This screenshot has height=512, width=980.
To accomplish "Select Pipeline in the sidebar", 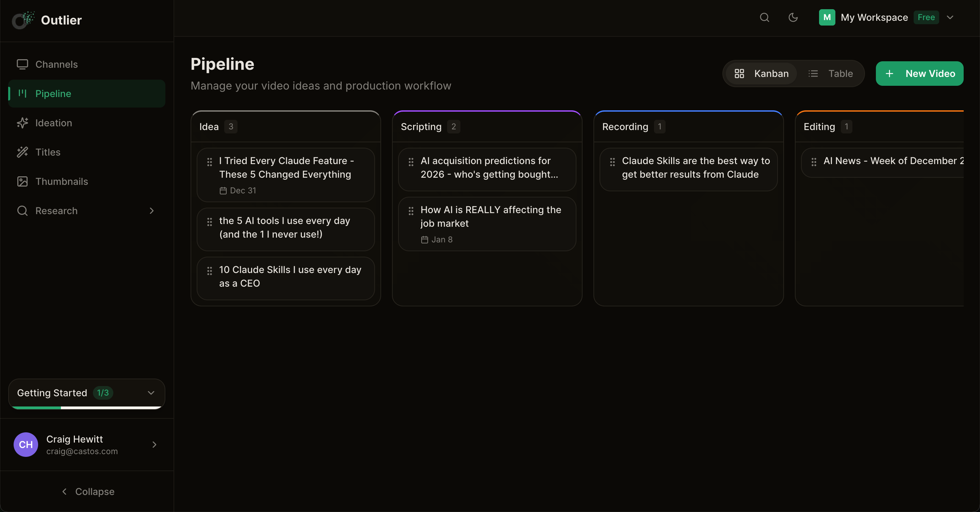I will pos(53,94).
